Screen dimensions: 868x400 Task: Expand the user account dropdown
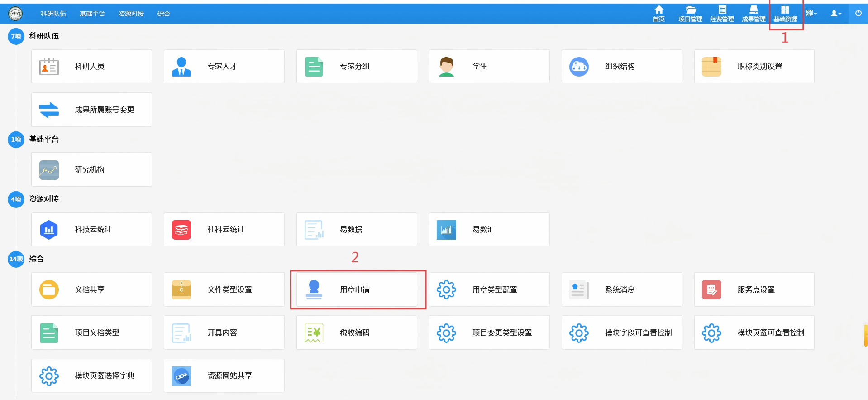coord(835,14)
